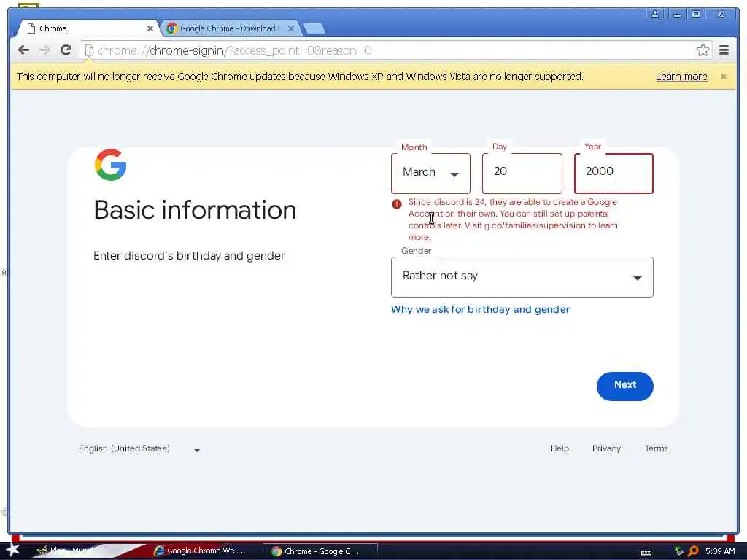Switch to the Chrome tab
Screen dimensions: 747x560
[x=88, y=28]
